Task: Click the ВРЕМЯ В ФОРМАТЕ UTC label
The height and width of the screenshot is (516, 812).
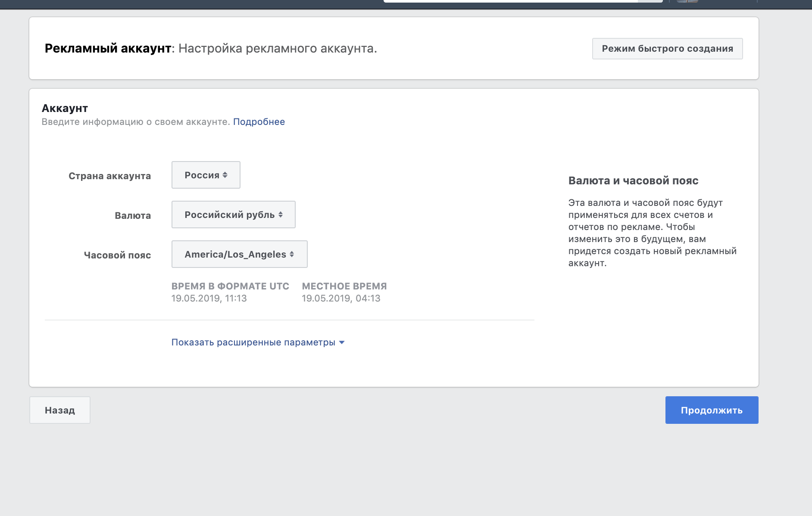Action: (230, 286)
